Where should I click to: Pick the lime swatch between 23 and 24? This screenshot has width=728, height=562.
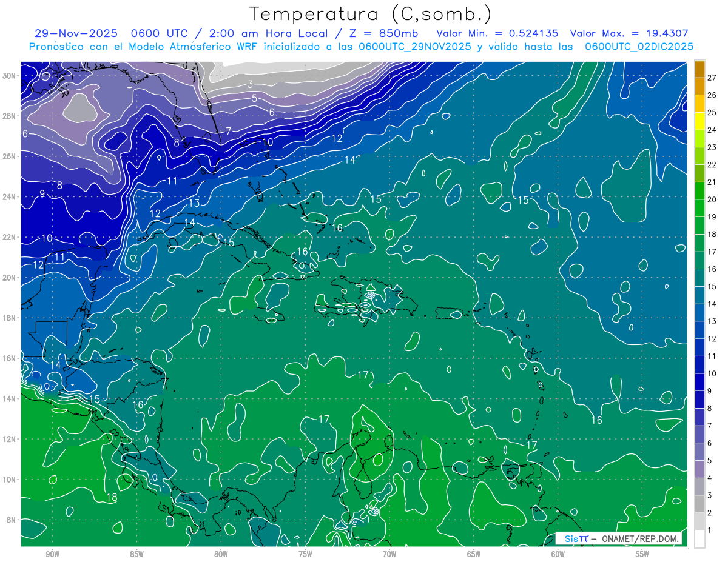(x=699, y=138)
